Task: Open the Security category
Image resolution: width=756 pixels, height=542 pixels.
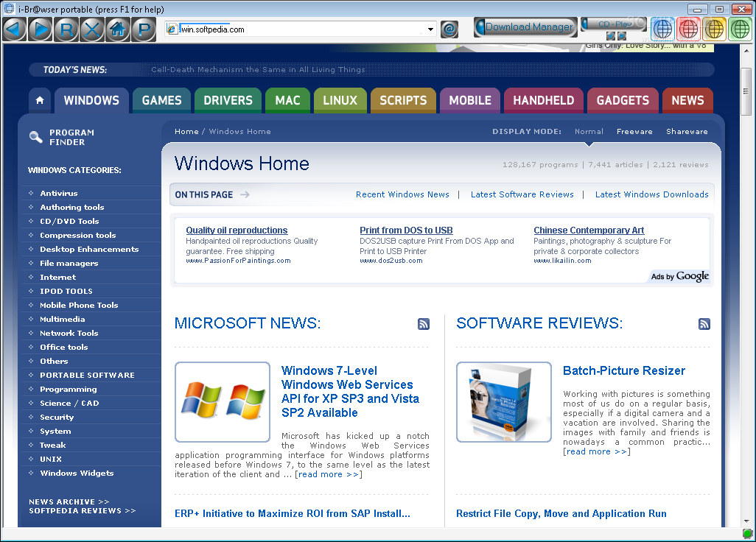Action: pyautogui.click(x=57, y=418)
